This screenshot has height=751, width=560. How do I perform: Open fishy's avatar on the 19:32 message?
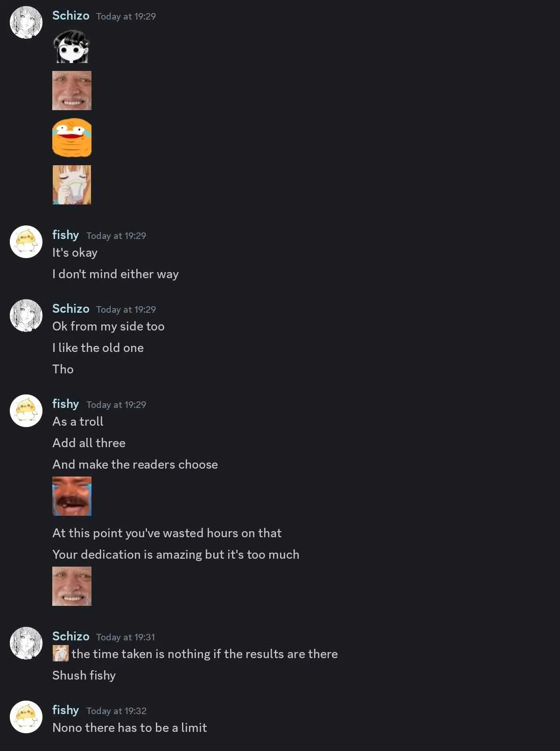(x=26, y=717)
